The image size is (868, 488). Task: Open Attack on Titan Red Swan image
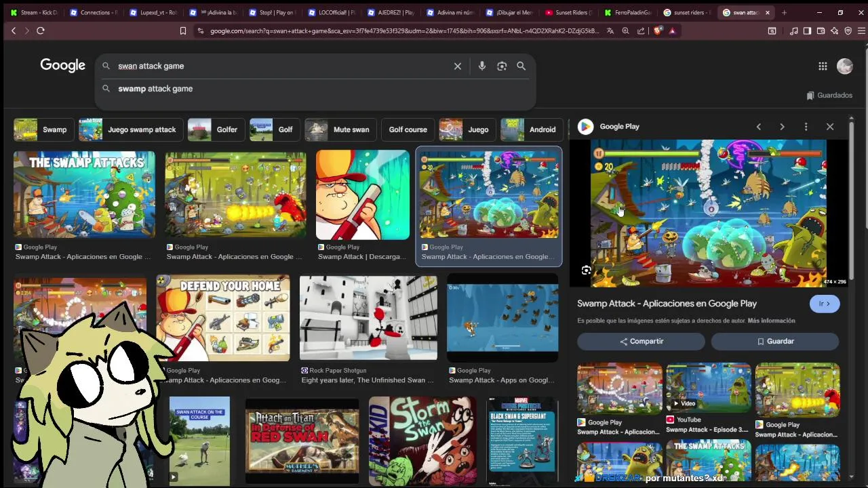point(302,441)
